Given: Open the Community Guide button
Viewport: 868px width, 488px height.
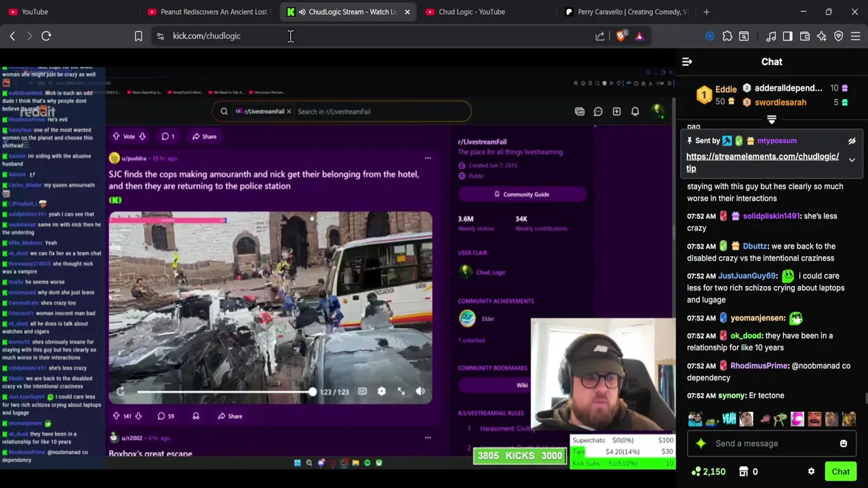Looking at the screenshot, I should (521, 195).
